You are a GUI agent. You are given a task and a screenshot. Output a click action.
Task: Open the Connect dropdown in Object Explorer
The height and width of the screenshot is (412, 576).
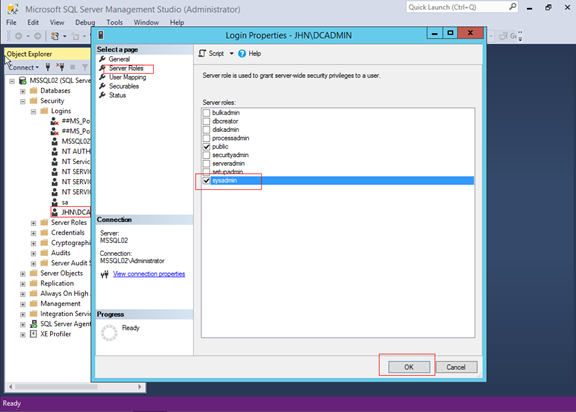coord(24,68)
